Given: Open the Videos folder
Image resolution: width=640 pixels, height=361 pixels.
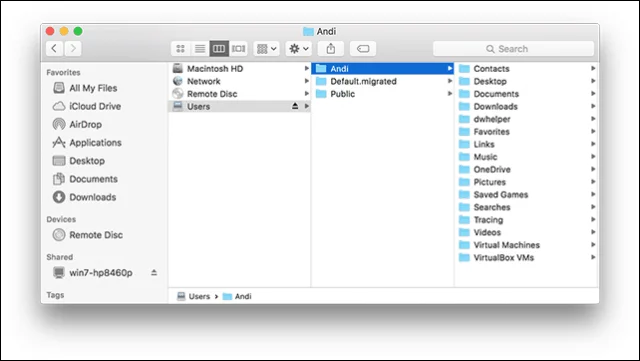Looking at the screenshot, I should click(527, 232).
